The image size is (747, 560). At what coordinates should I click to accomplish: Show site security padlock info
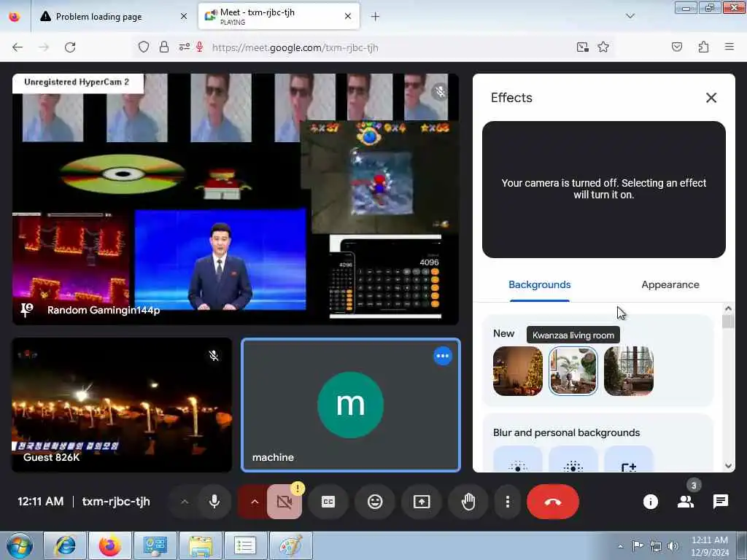[164, 47]
